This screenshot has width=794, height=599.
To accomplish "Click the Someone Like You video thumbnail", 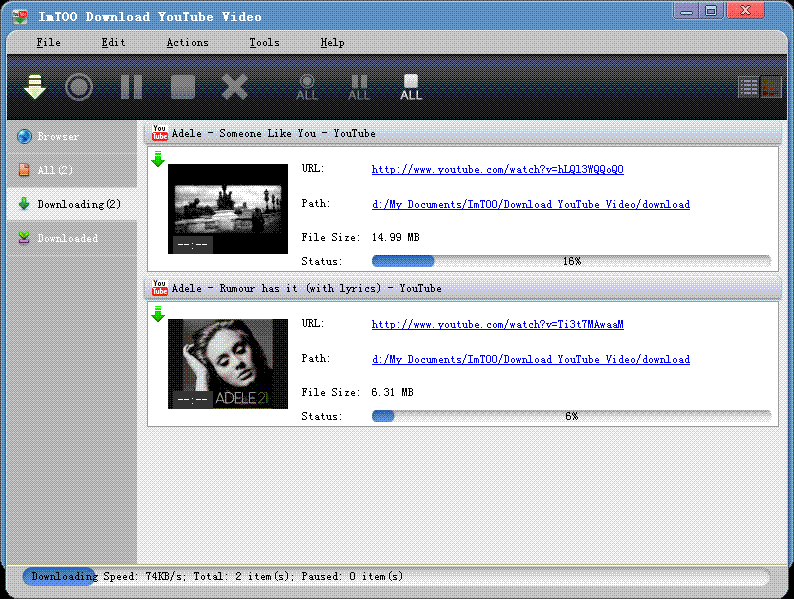I will tap(228, 209).
